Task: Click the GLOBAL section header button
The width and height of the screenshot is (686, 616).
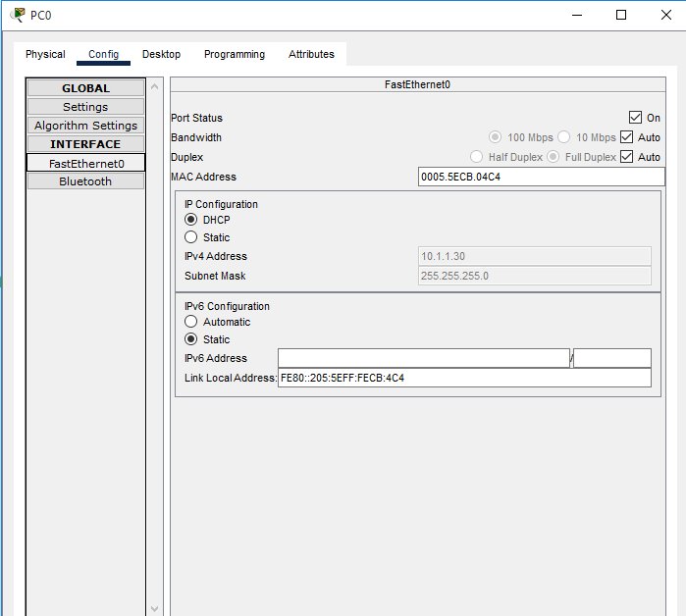Action: pos(85,88)
